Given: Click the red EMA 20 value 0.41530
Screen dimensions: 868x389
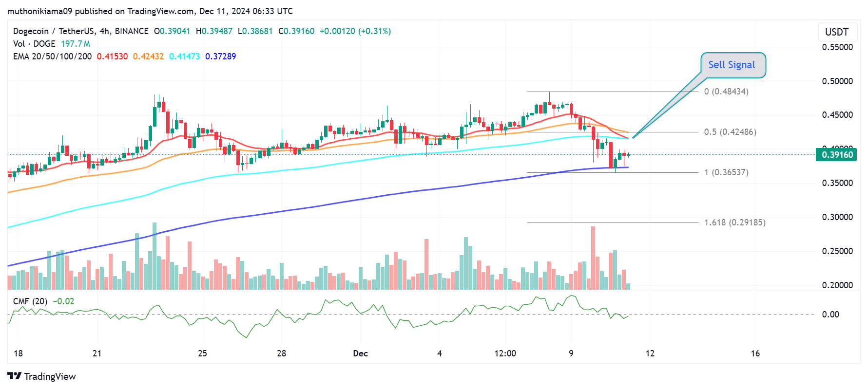Looking at the screenshot, I should tap(112, 56).
